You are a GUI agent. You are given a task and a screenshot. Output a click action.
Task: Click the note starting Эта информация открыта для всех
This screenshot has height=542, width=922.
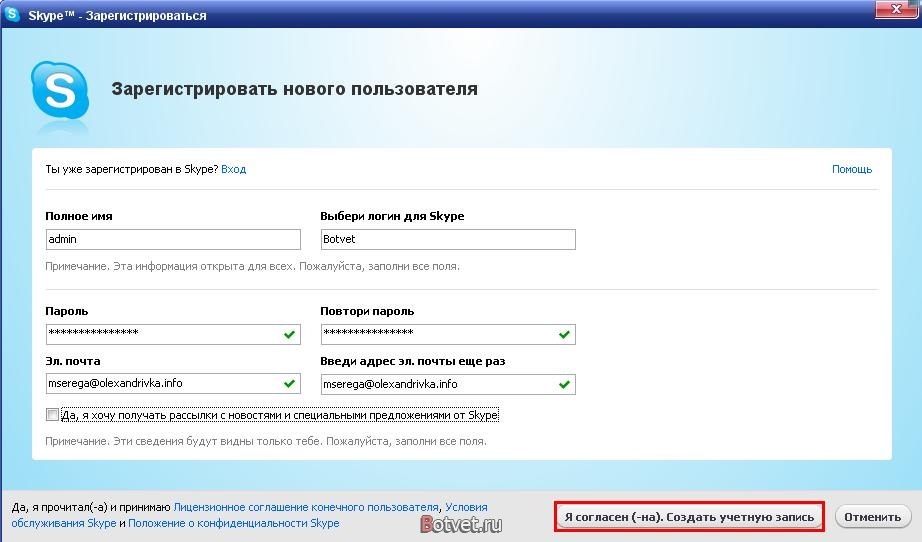tap(252, 266)
